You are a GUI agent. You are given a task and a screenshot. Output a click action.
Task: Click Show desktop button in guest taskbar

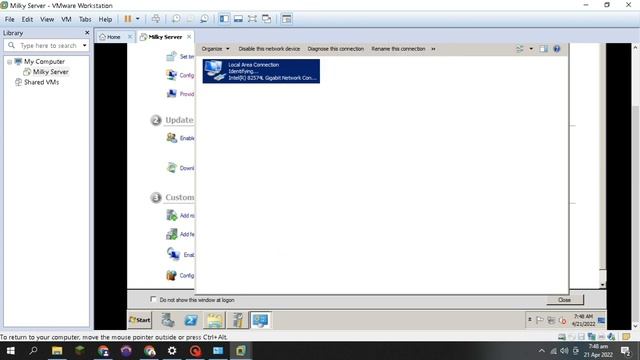click(x=602, y=320)
